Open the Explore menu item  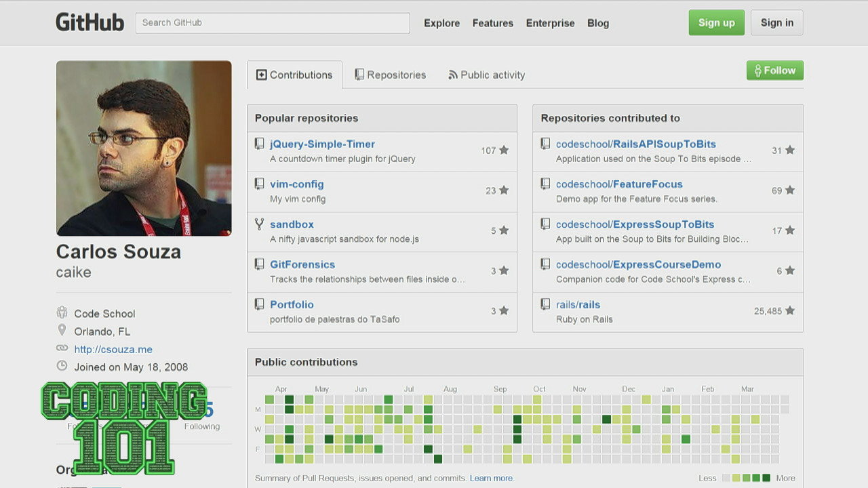point(441,23)
